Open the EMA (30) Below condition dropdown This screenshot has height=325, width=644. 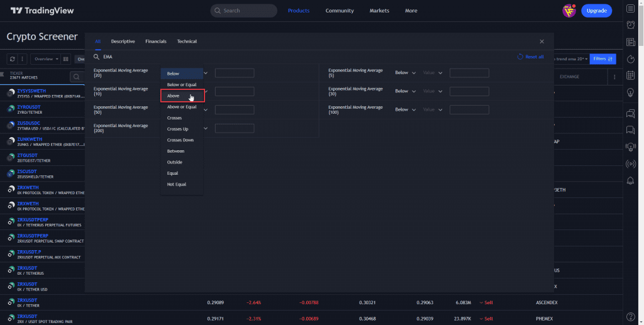click(x=406, y=91)
